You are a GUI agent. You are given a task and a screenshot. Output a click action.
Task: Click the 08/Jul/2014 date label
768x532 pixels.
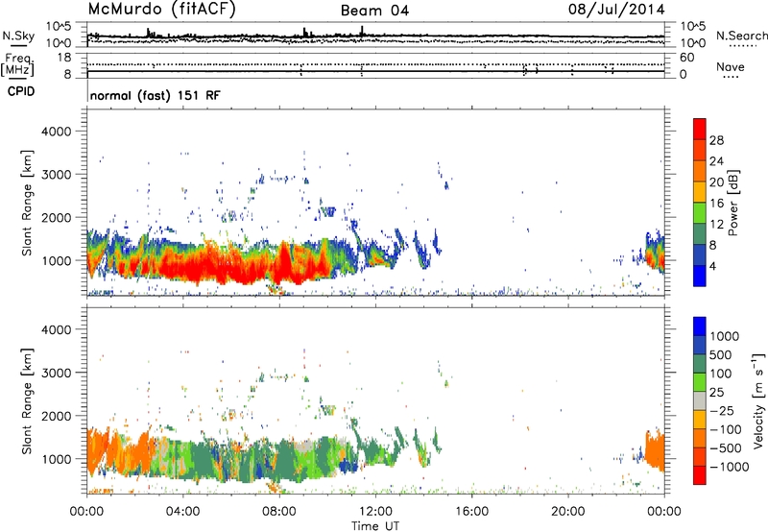[x=616, y=10]
